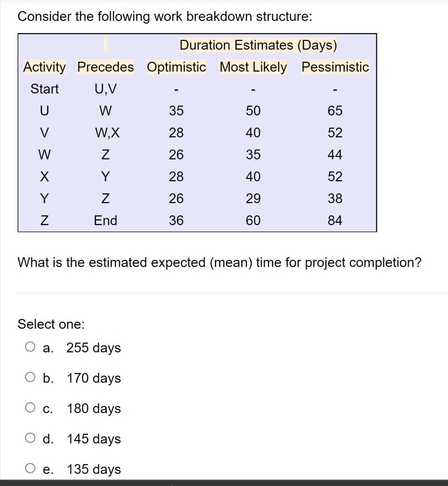Click the 'Start' activity row cell

coord(44,89)
